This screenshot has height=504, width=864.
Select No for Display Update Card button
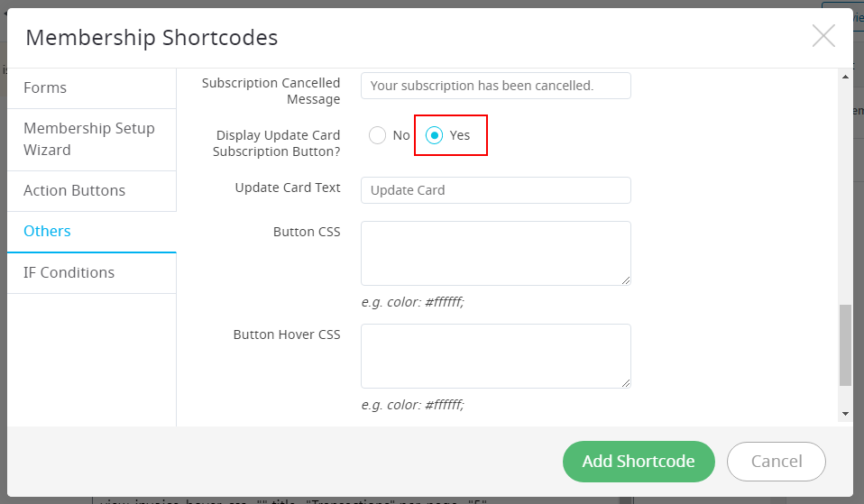378,135
